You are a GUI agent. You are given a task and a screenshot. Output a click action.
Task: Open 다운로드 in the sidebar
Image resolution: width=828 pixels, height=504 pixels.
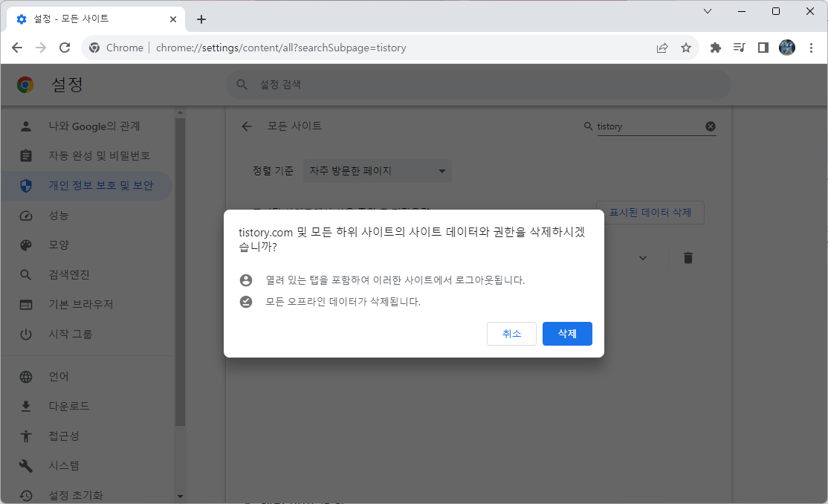(x=87, y=407)
